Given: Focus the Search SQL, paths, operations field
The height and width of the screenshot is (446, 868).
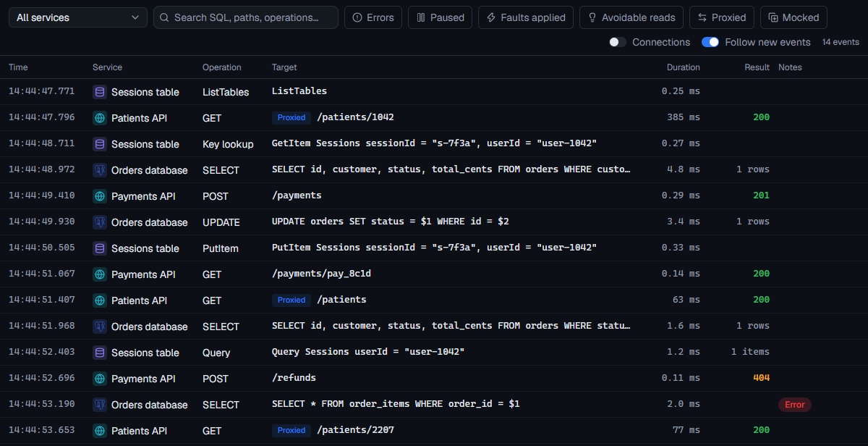Looking at the screenshot, I should point(246,17).
